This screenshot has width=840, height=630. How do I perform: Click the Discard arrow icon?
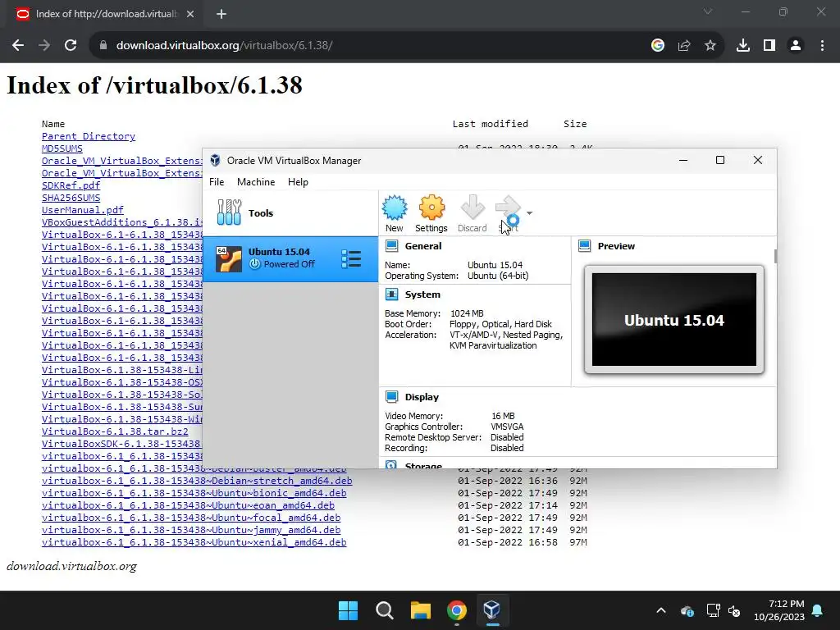[472, 208]
